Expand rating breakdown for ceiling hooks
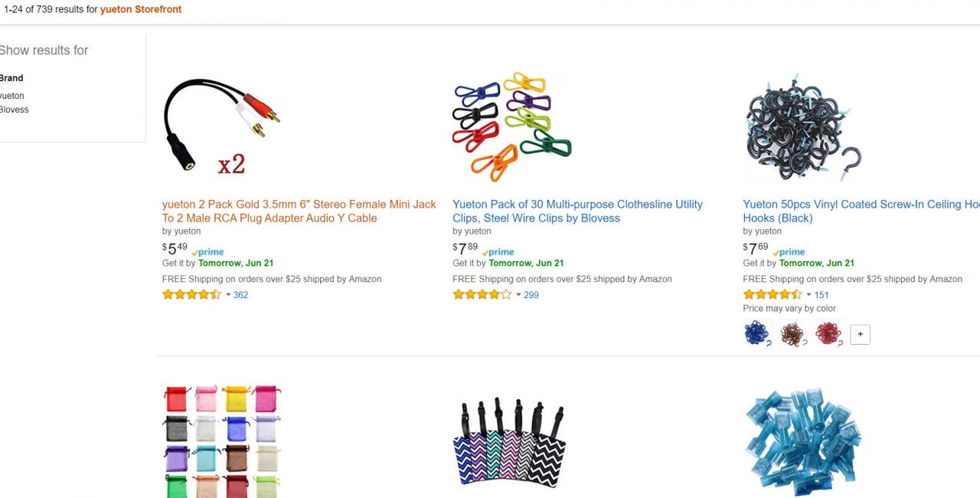The image size is (980, 498). pyautogui.click(x=809, y=295)
